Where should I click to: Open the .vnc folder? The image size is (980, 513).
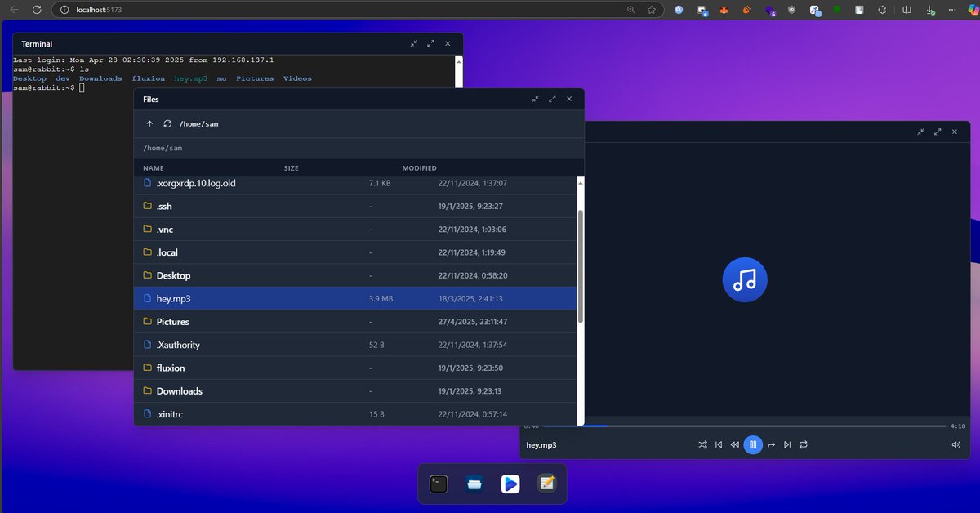[x=355, y=230]
